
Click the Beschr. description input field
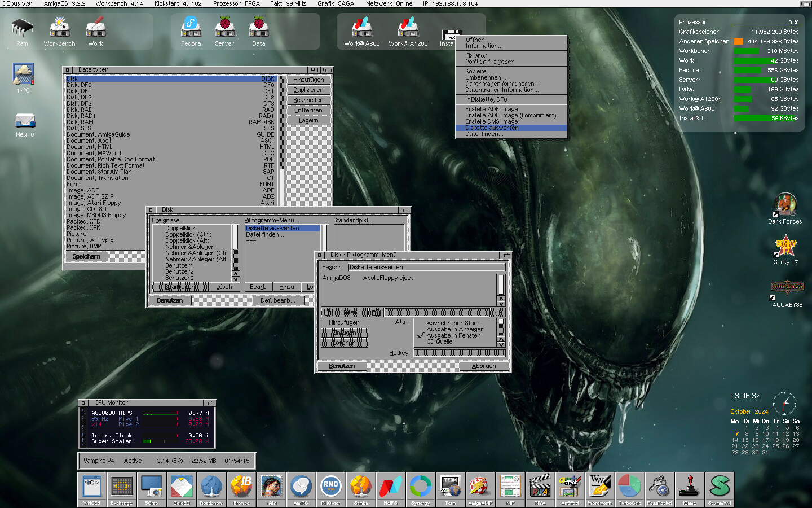[426, 267]
